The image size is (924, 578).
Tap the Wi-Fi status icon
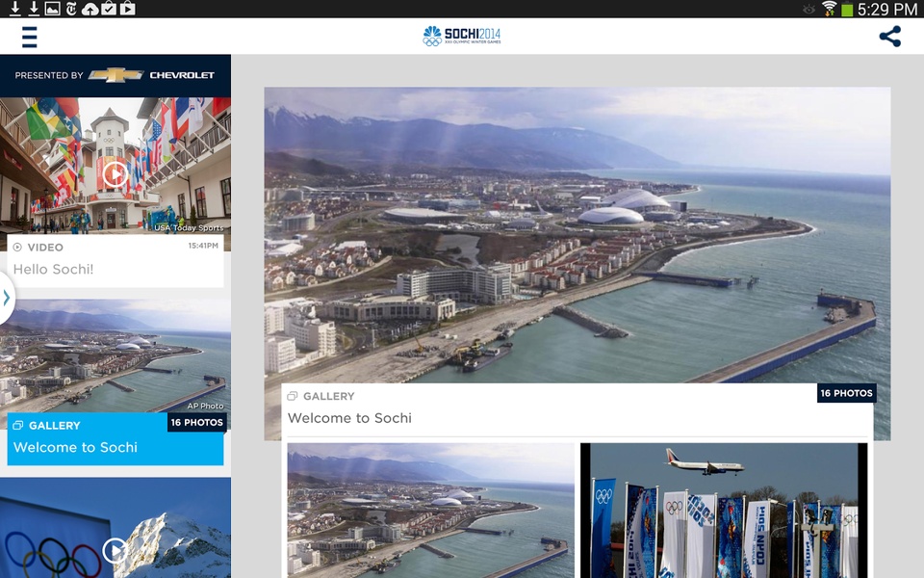(x=829, y=9)
